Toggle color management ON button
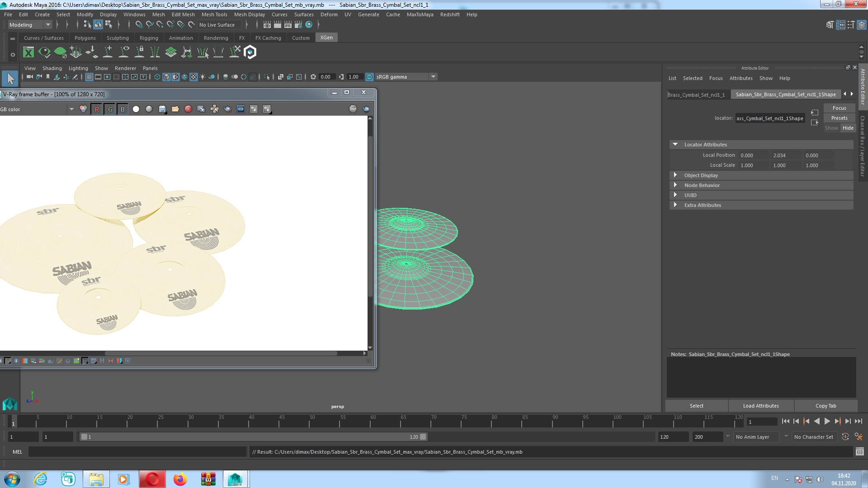This screenshot has height=488, width=868. [x=369, y=77]
